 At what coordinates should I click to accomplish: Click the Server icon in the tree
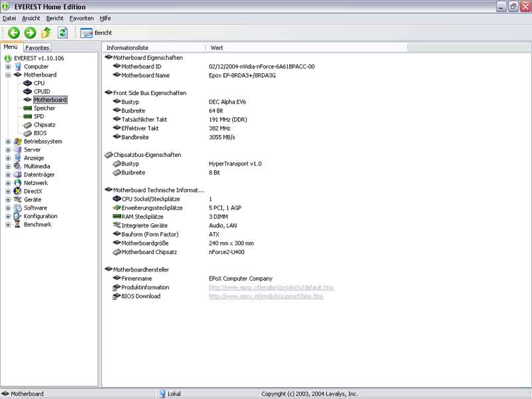(18, 150)
